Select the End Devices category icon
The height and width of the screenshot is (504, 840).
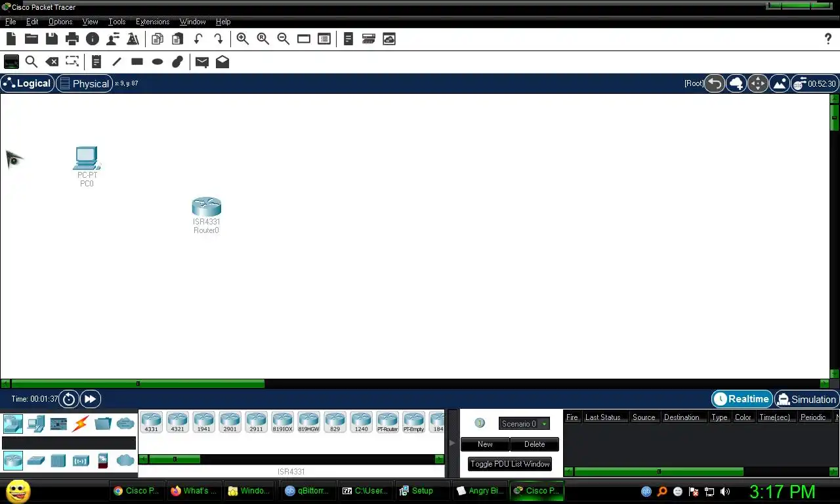[36, 424]
